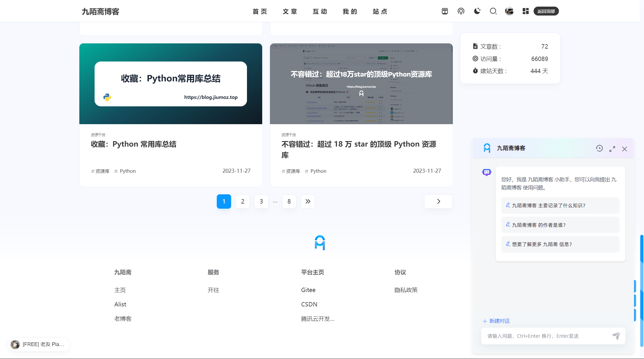
Task: Click the 九陌斋博客 site title
Action: point(101,11)
